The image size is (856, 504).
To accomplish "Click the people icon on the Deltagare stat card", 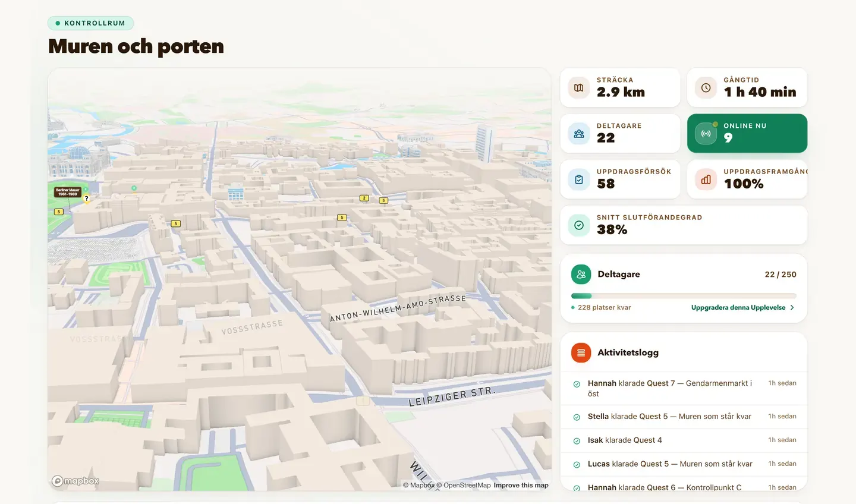I will tap(578, 134).
